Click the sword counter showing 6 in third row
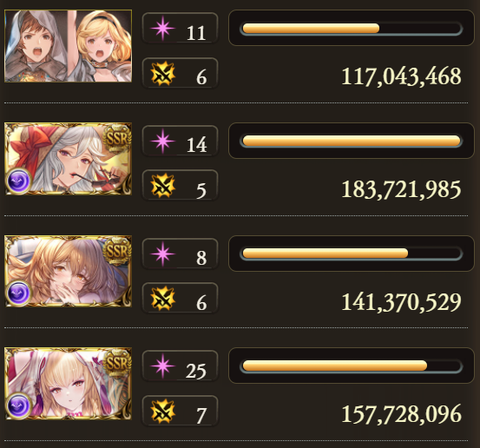The image size is (480, 448). pyautogui.click(x=180, y=298)
